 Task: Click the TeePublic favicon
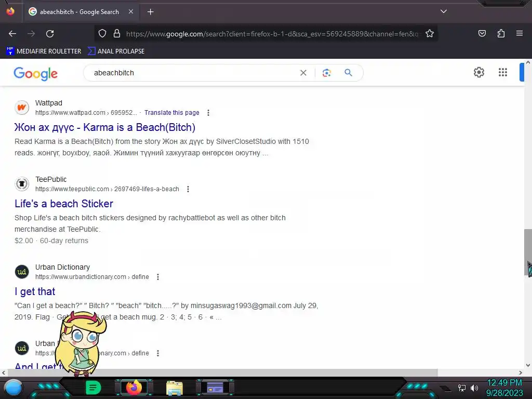tap(22, 184)
